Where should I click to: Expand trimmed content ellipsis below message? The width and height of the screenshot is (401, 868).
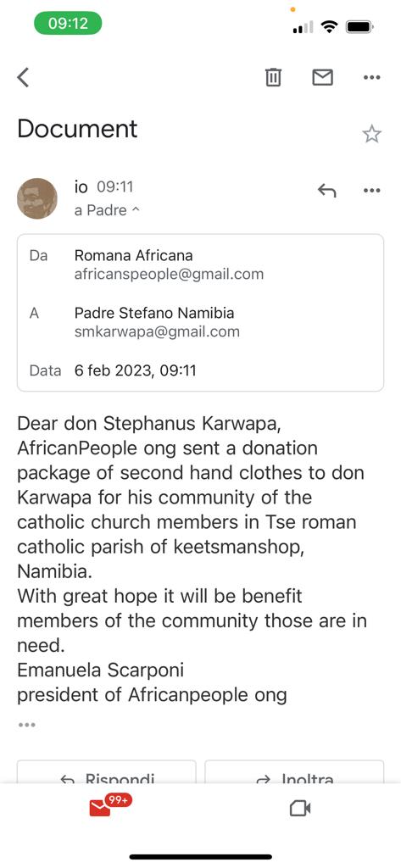click(26, 724)
